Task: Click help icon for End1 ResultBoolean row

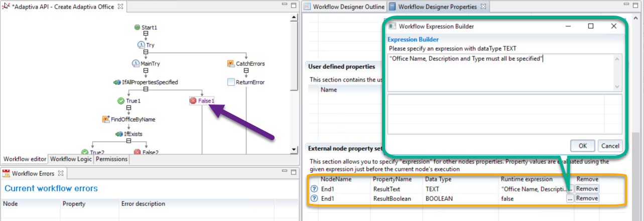Action: pos(314,198)
